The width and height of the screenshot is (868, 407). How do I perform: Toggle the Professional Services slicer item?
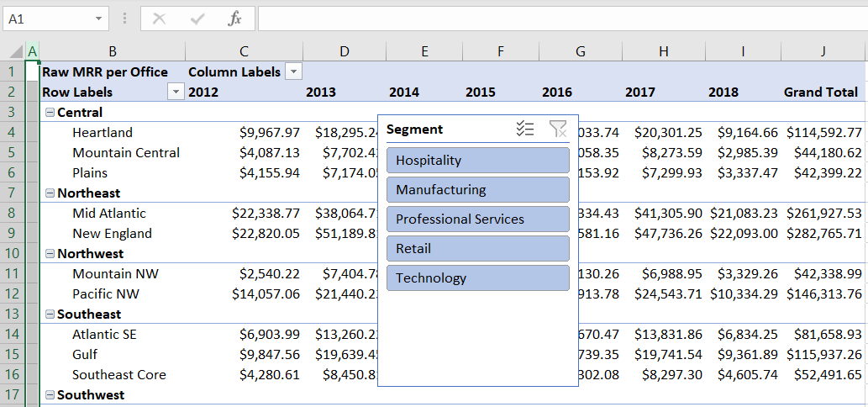coord(478,219)
